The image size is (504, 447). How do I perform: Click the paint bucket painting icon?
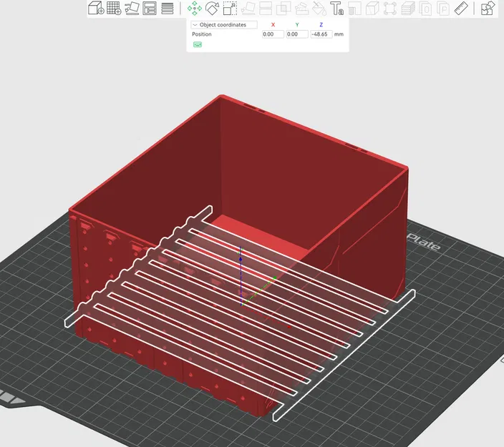(319, 8)
